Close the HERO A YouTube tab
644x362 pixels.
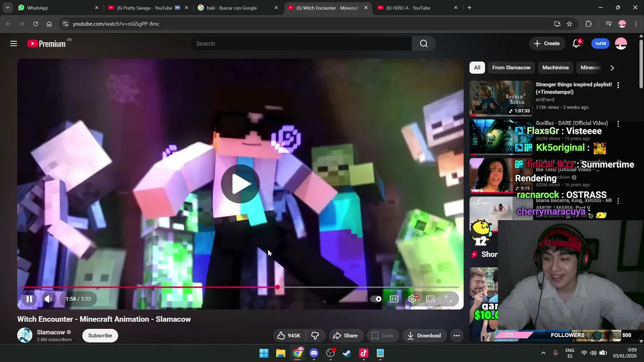coord(456,8)
